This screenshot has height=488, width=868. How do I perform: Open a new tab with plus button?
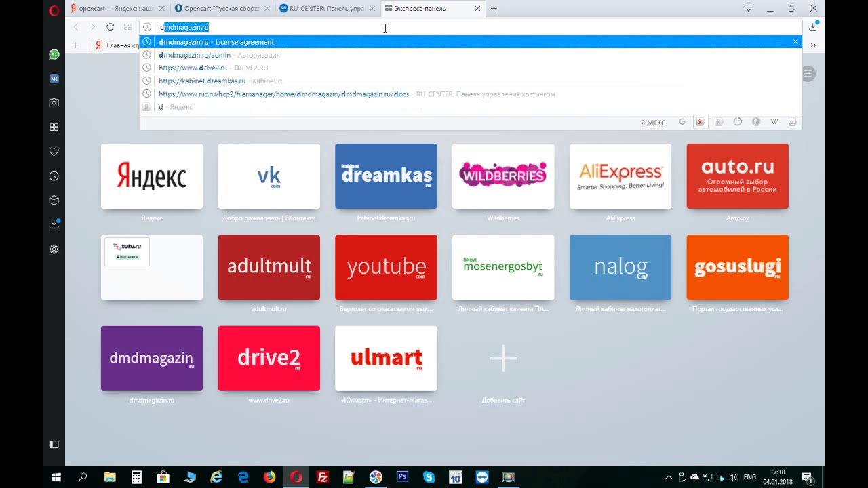(494, 9)
